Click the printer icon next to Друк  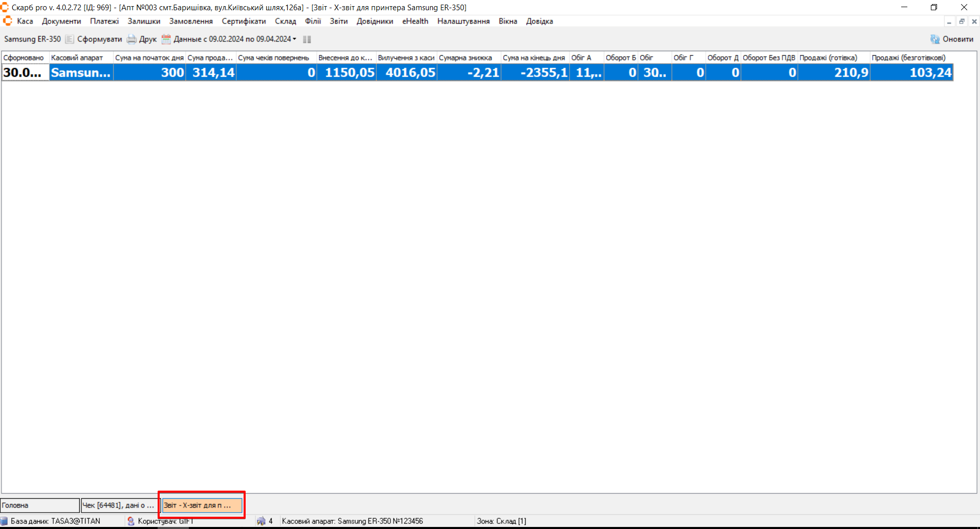coord(132,39)
